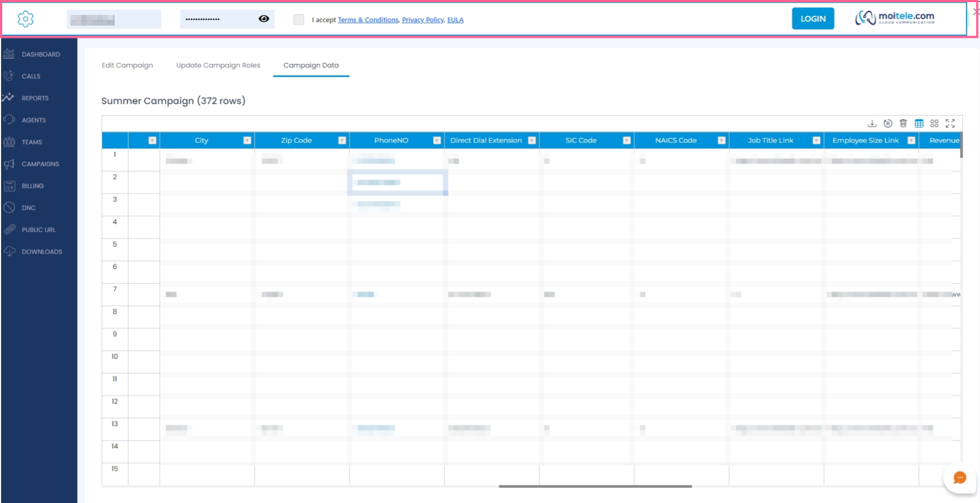Click the vertical table scrollbar
The width and height of the screenshot is (980, 503).
(961, 145)
